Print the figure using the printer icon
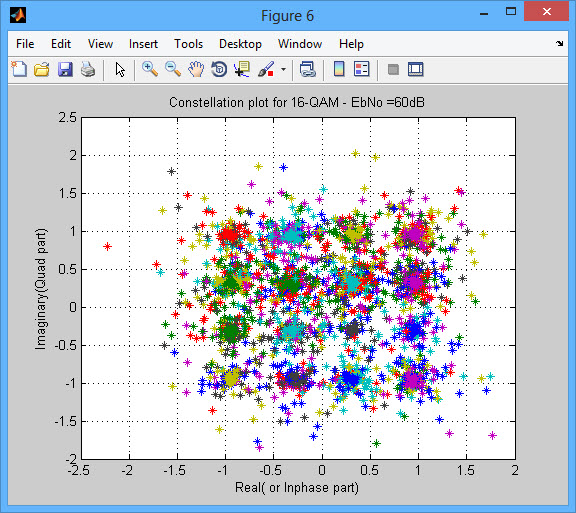The height and width of the screenshot is (513, 576). [x=88, y=69]
